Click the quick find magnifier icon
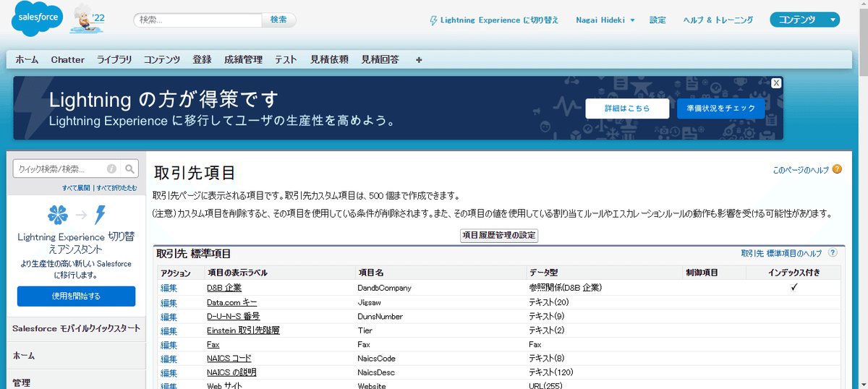The width and height of the screenshot is (868, 389). (130, 169)
